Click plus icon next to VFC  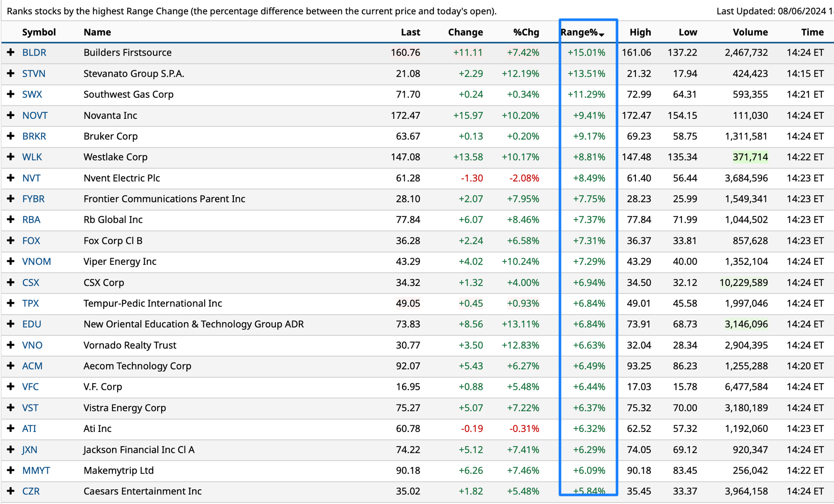(x=11, y=387)
